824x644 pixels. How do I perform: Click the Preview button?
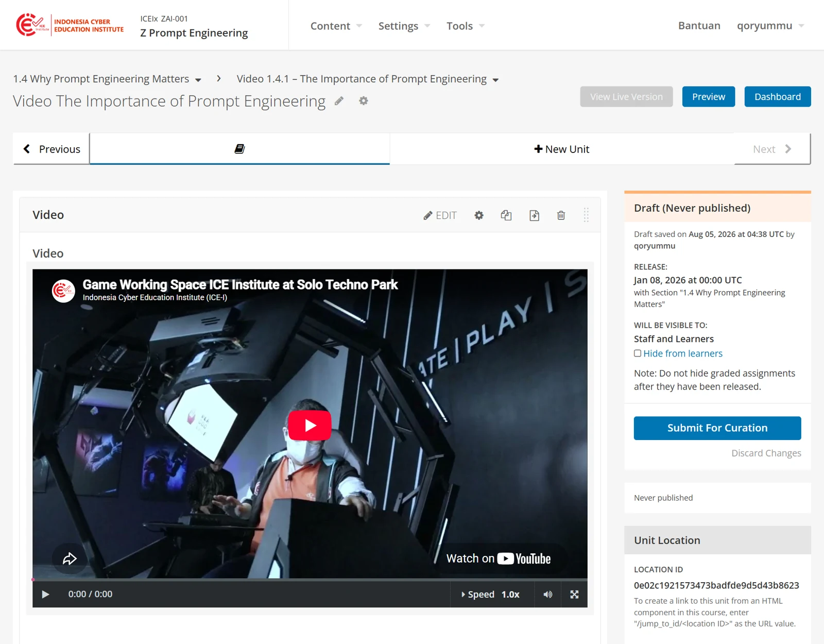[709, 97]
